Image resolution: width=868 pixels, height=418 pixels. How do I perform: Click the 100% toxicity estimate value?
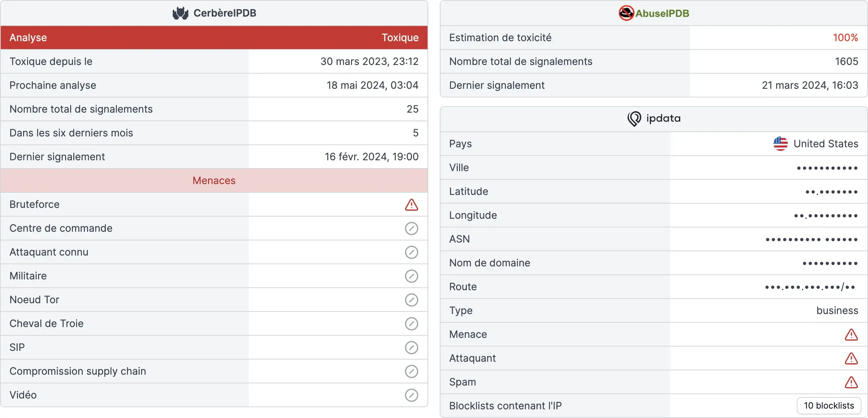(x=845, y=38)
